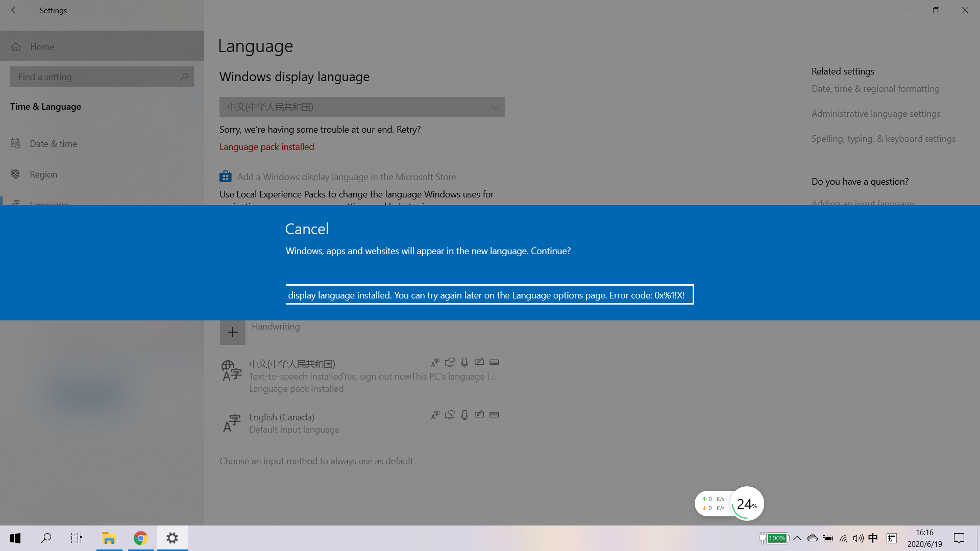
Task: Select the text-to-speech icon for English (Canada)
Action: tap(435, 414)
